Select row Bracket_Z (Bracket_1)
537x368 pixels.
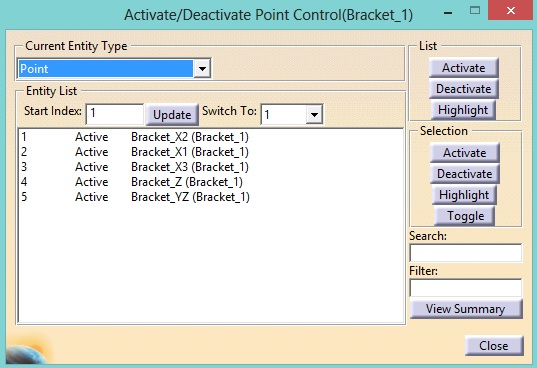[211, 182]
